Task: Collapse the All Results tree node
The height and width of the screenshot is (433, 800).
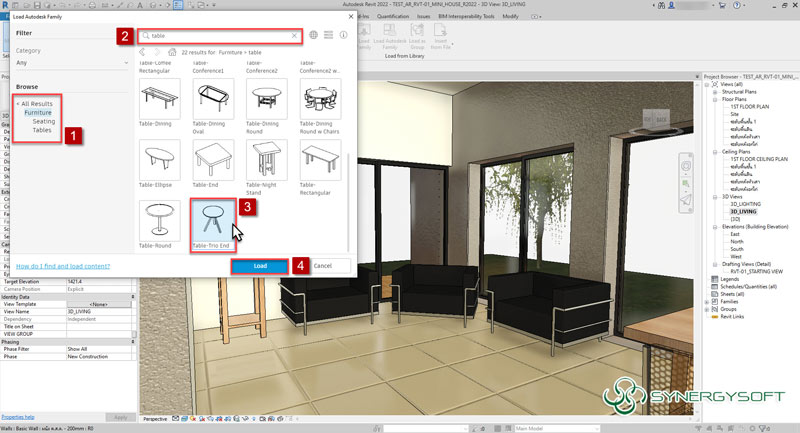Action: pyautogui.click(x=17, y=103)
